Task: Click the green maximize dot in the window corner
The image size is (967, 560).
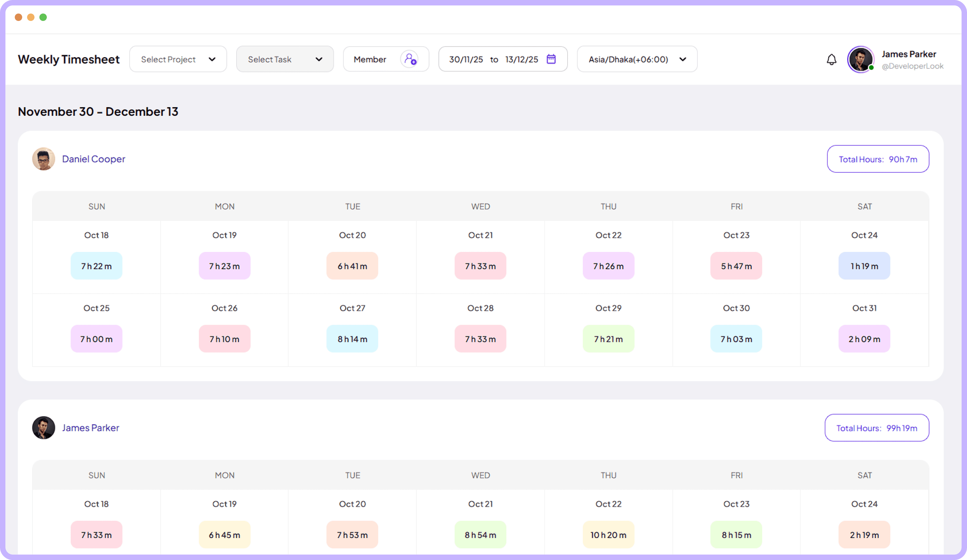Action: click(43, 17)
